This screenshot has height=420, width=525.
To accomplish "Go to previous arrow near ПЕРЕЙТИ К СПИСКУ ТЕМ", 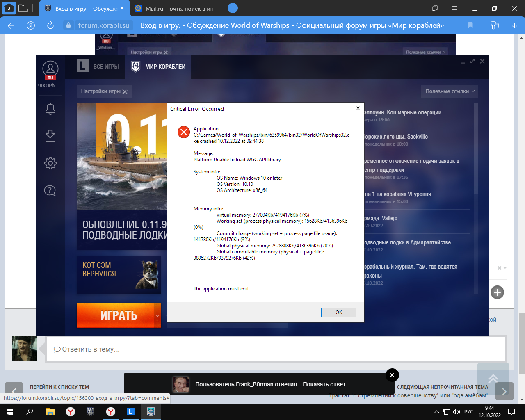I will coord(14,392).
